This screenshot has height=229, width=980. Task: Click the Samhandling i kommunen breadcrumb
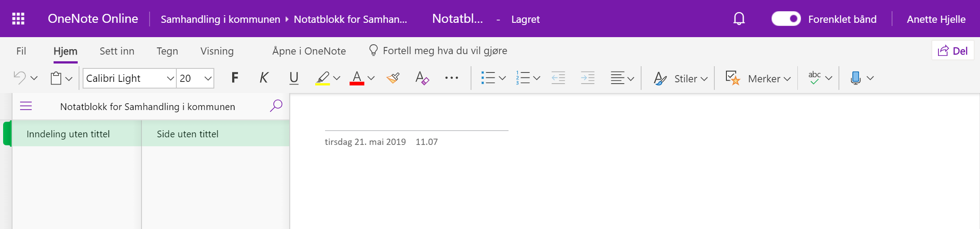point(221,19)
